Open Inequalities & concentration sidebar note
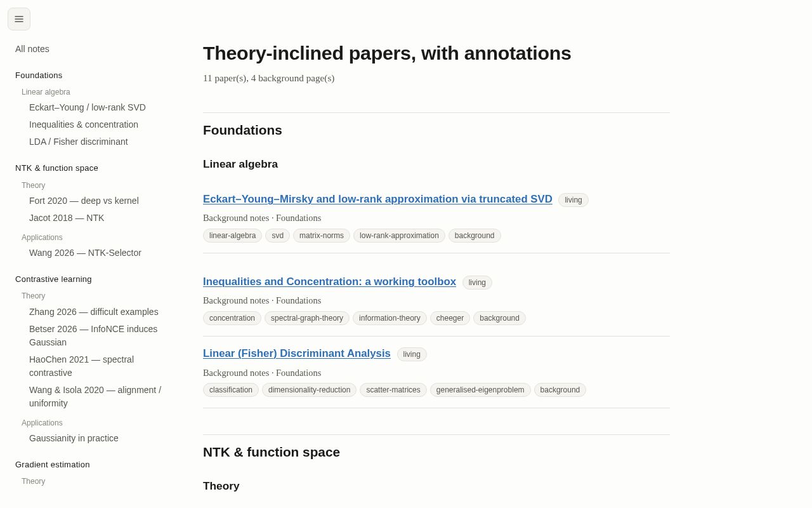Viewport: 812px width, 508px height. (84, 124)
